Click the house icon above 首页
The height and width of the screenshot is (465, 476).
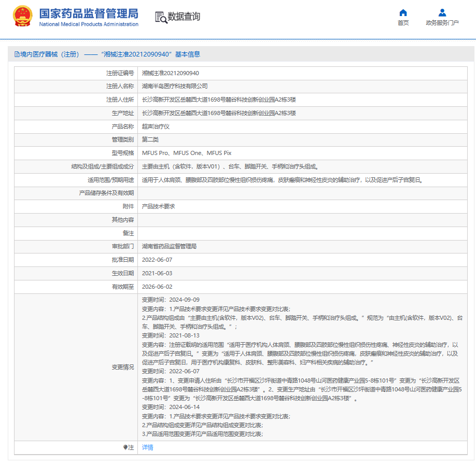pyautogui.click(x=403, y=12)
